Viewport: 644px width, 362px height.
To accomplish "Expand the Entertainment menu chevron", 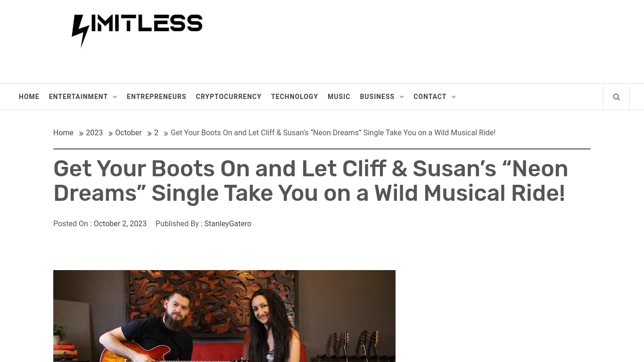I will pos(115,97).
